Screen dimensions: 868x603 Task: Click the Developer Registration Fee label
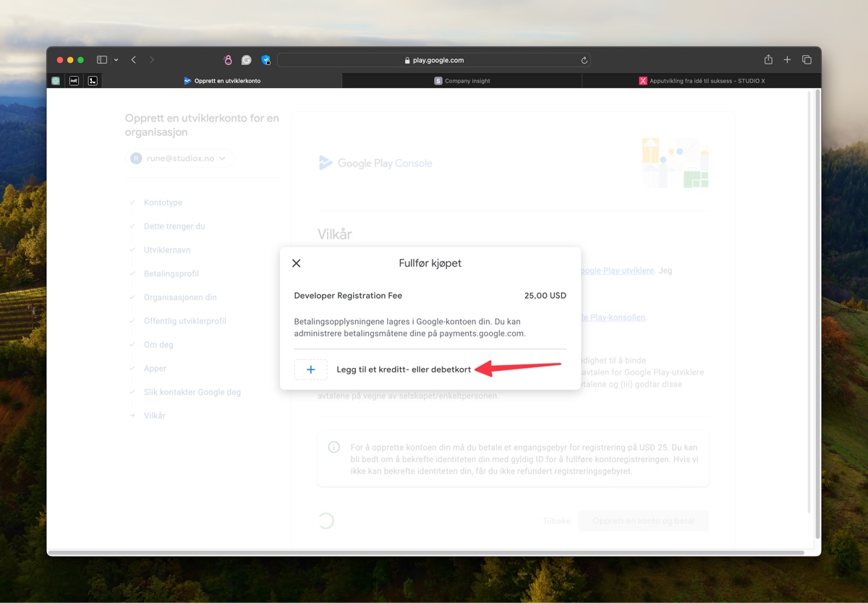click(348, 296)
